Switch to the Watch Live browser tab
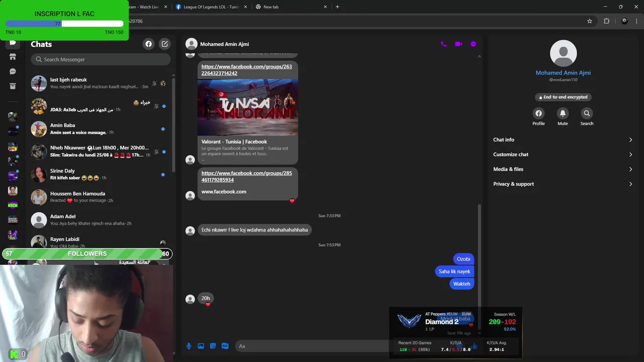The height and width of the screenshot is (362, 644). (x=148, y=7)
